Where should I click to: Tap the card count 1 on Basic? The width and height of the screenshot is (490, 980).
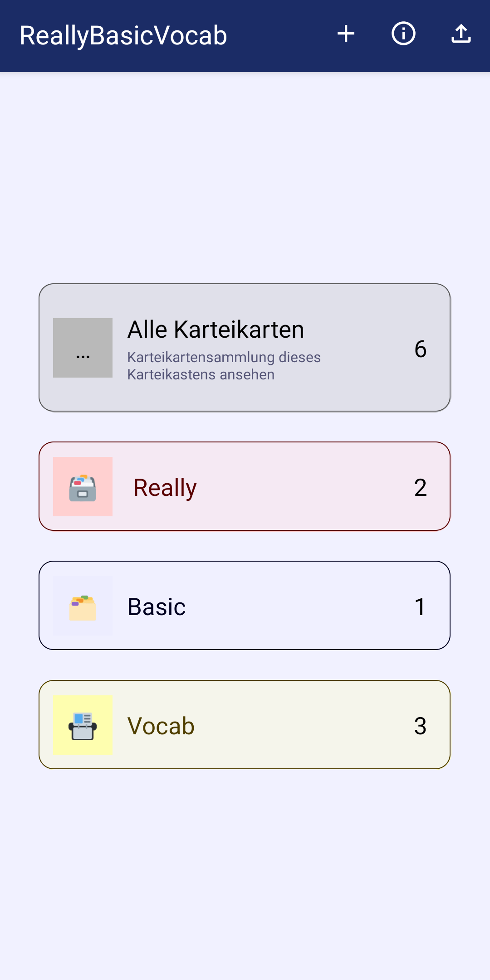(420, 607)
